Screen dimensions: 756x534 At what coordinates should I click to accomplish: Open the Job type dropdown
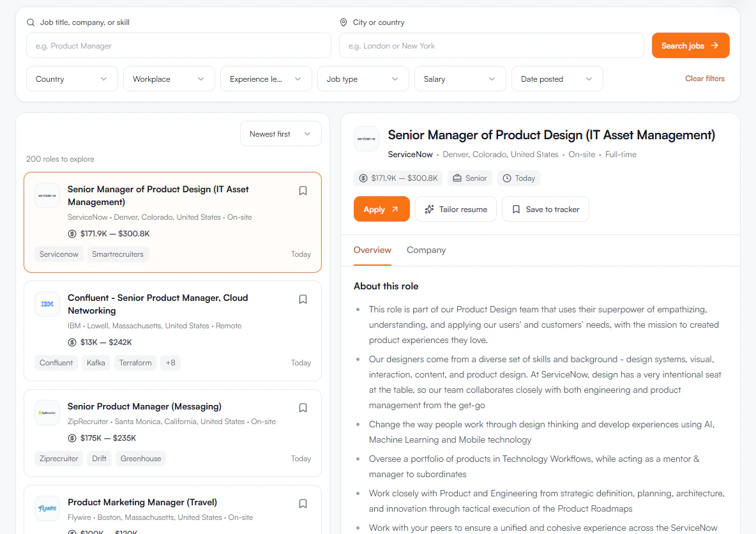(x=363, y=79)
